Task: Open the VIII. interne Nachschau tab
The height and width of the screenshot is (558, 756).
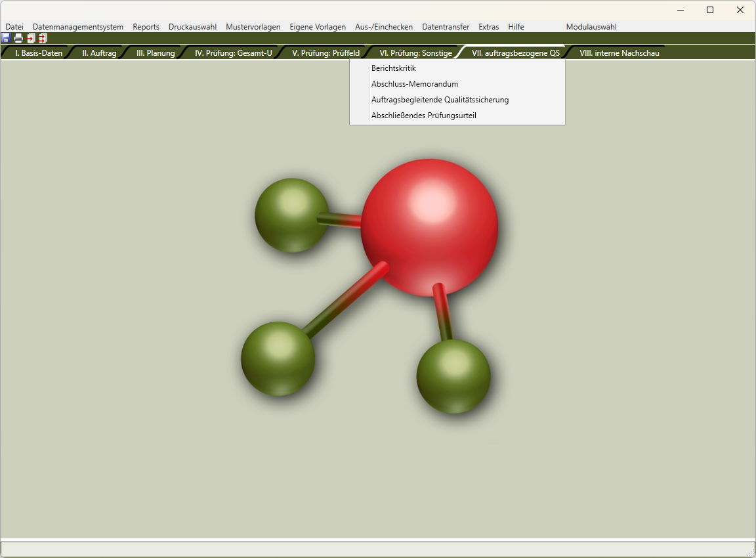Action: point(619,53)
